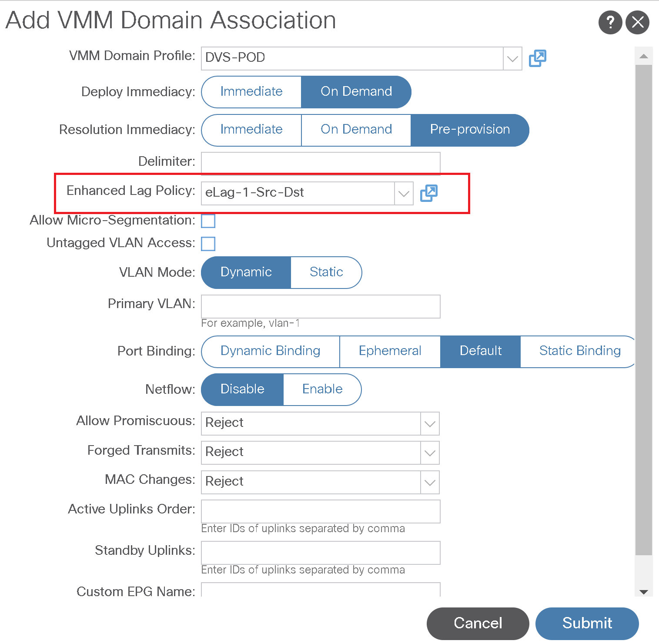659x644 pixels.
Task: Click the scrollbar down arrow
Action: pyautogui.click(x=644, y=592)
